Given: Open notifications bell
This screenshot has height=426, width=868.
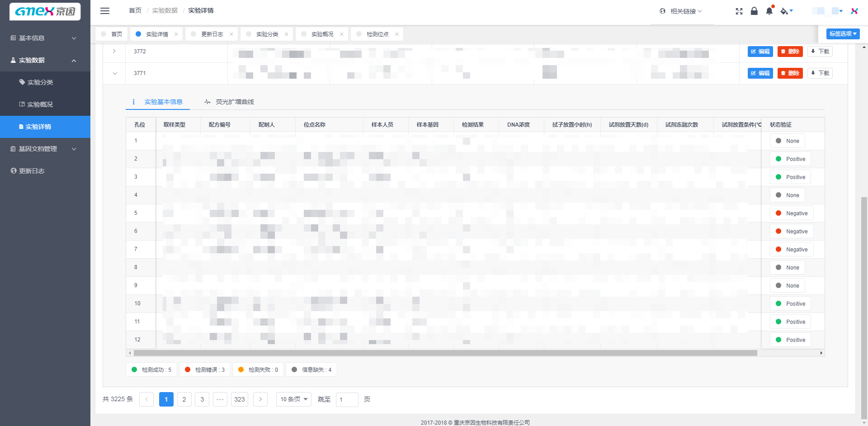Looking at the screenshot, I should point(769,11).
